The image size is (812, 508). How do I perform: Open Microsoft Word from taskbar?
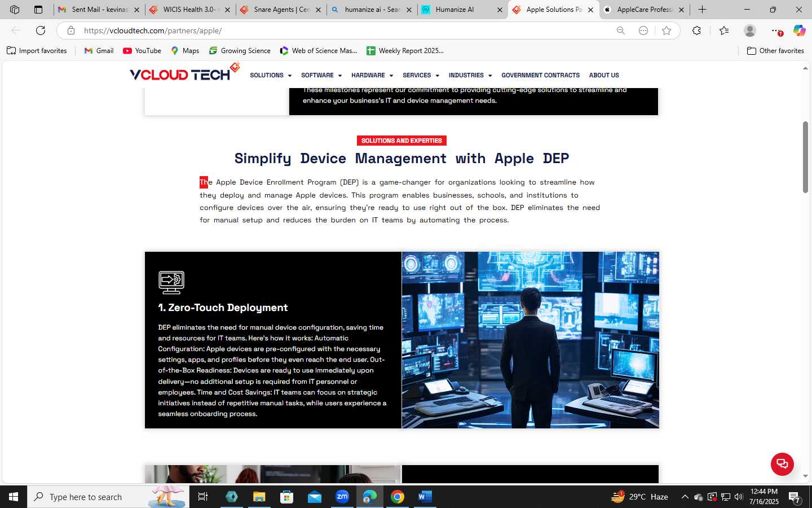pyautogui.click(x=425, y=497)
